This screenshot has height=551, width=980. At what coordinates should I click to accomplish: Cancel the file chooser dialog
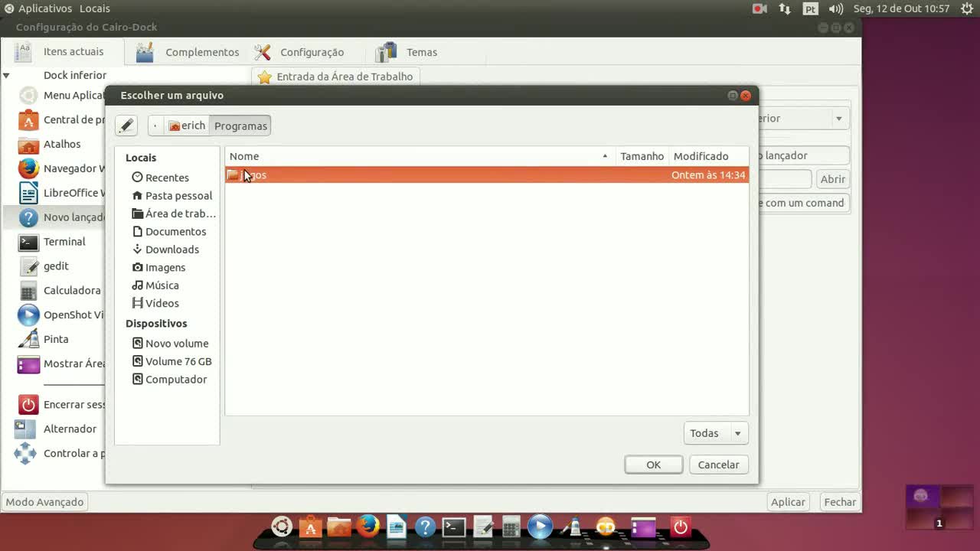coord(718,465)
